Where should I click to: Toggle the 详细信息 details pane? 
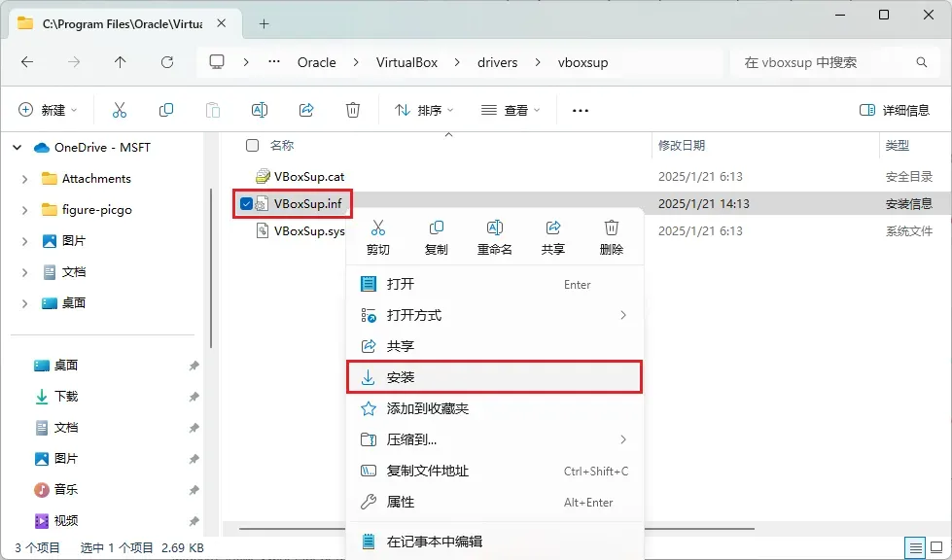coord(895,110)
